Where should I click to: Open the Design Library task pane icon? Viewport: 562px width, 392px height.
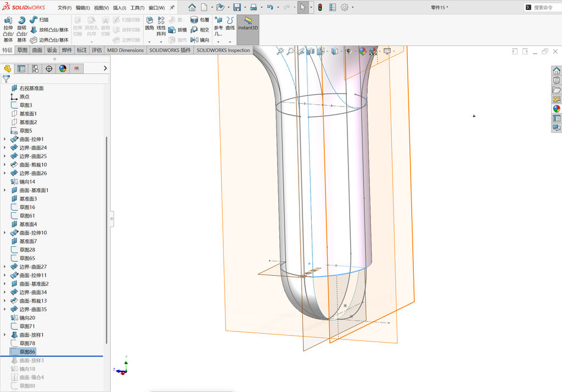coord(557,80)
